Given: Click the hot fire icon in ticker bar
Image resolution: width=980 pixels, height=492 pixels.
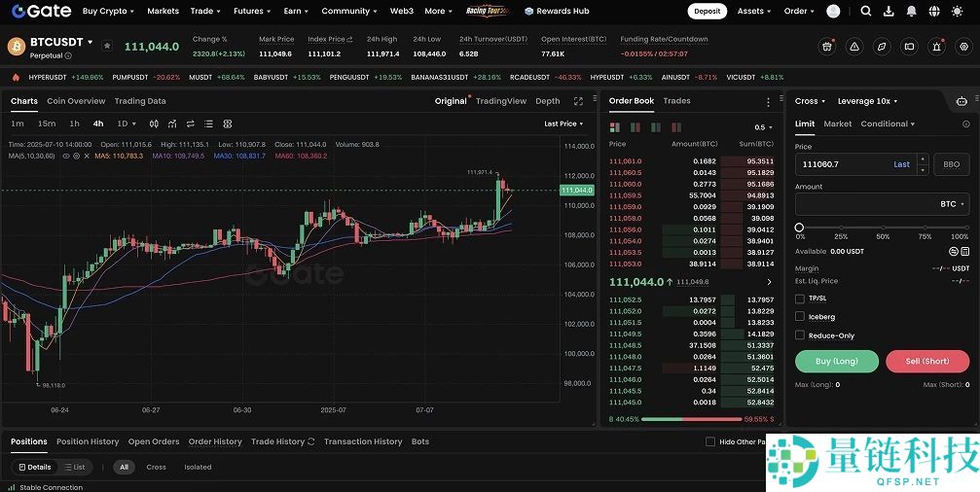Looking at the screenshot, I should [16, 78].
